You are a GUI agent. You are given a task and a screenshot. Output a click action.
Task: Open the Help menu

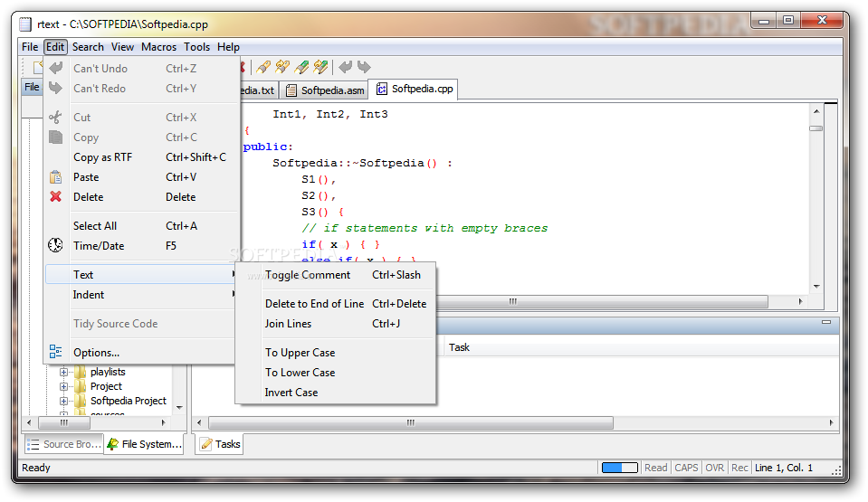228,47
